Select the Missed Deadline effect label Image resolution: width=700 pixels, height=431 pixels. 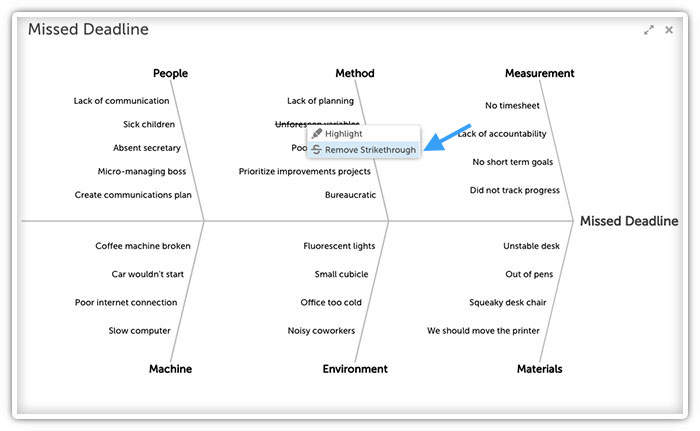[x=629, y=221]
